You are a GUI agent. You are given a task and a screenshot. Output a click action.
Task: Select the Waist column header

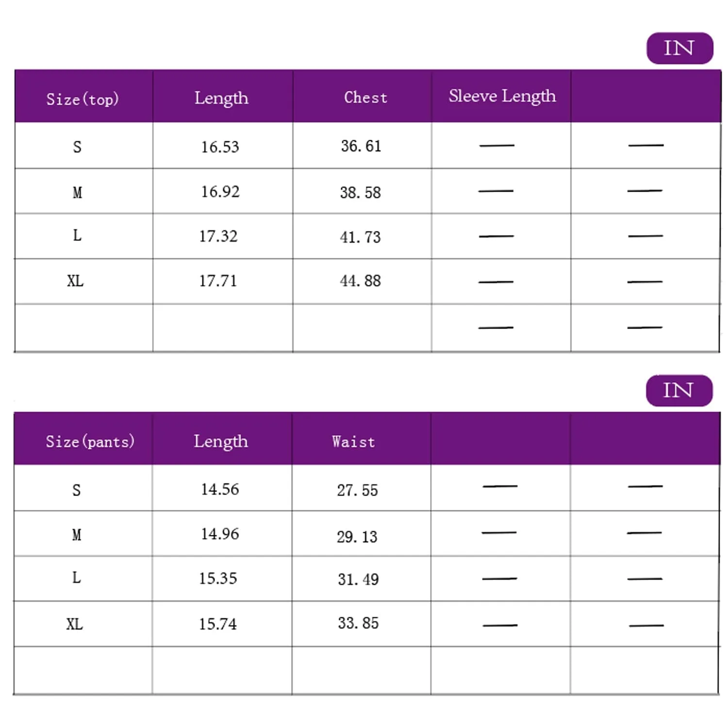(x=353, y=441)
